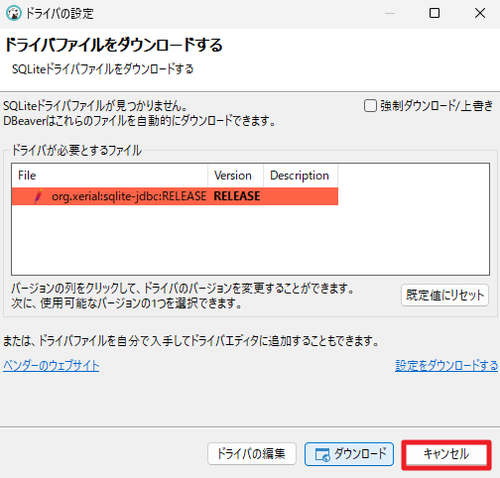Open the 設定をダウンロードする link
The width and height of the screenshot is (500, 478).
446,366
